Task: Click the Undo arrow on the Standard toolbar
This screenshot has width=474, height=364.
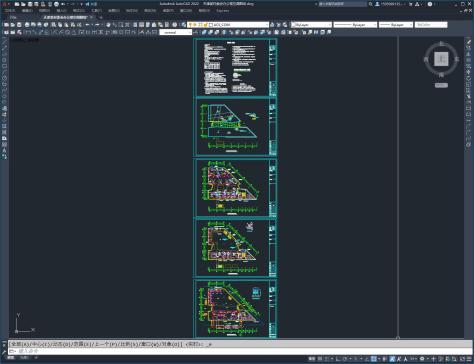Action: (87, 25)
